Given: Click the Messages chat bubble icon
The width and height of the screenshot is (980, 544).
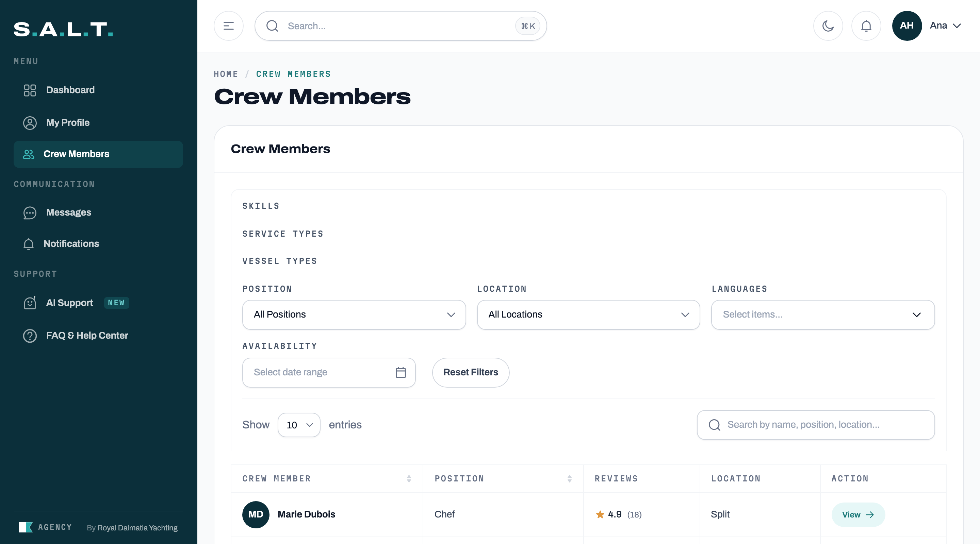Looking at the screenshot, I should [x=30, y=213].
